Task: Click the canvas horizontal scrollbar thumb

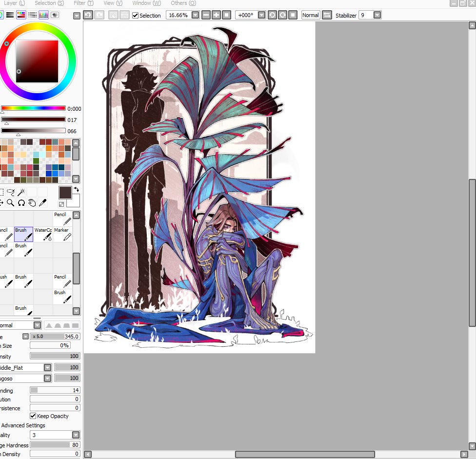Action: (x=305, y=454)
